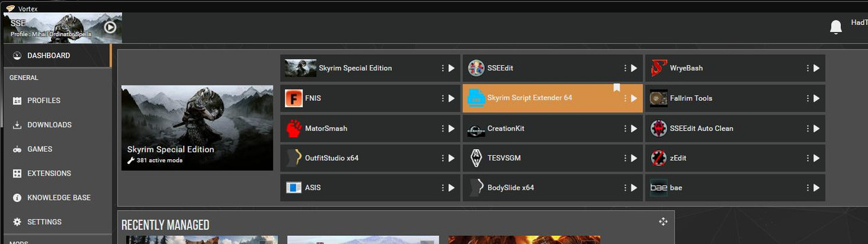868x244 pixels.
Task: Open MatorSmash three-dot options menu
Action: [x=443, y=128]
